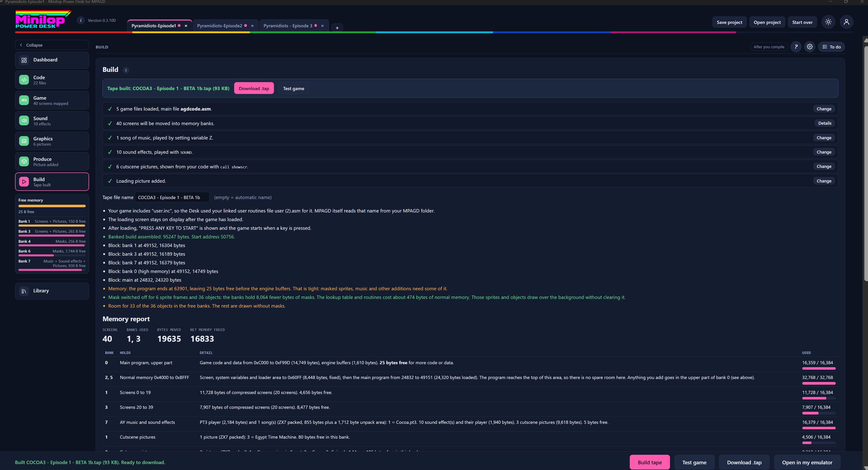Open the Library books icon

[24, 291]
